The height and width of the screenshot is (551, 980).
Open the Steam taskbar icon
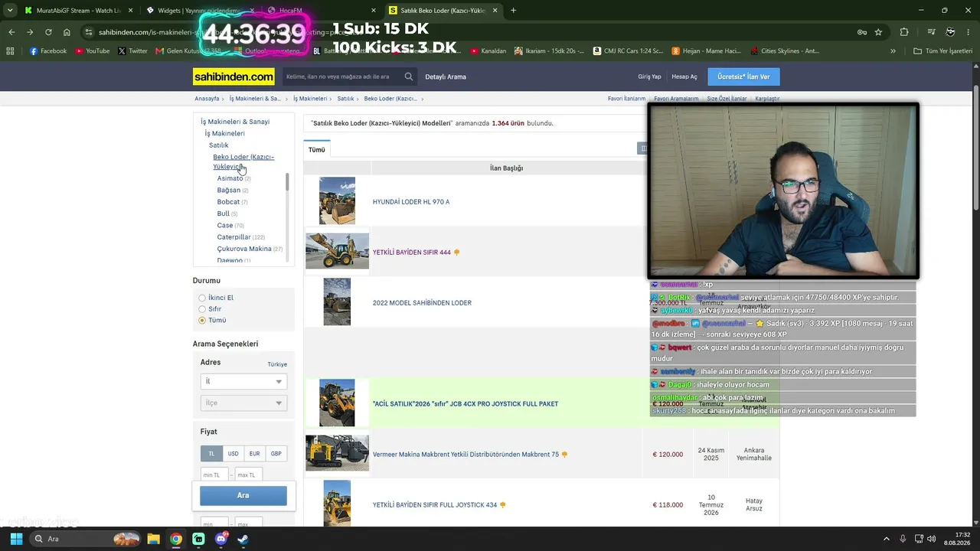[x=243, y=539]
